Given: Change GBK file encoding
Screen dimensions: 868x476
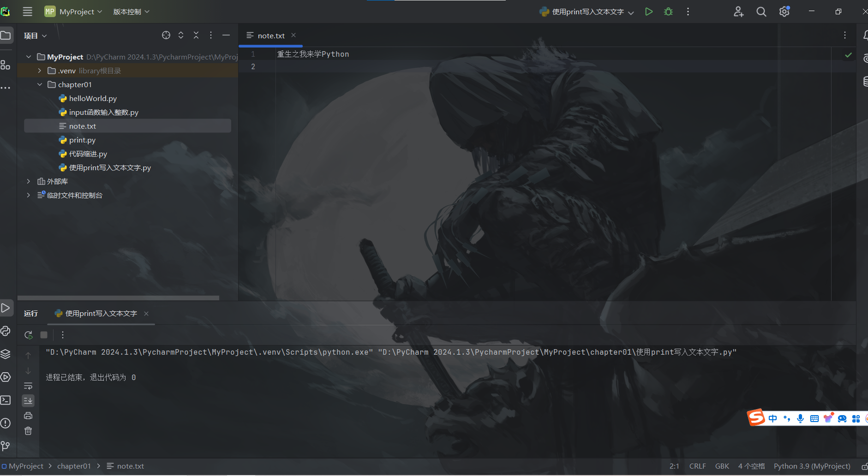Looking at the screenshot, I should 722,466.
